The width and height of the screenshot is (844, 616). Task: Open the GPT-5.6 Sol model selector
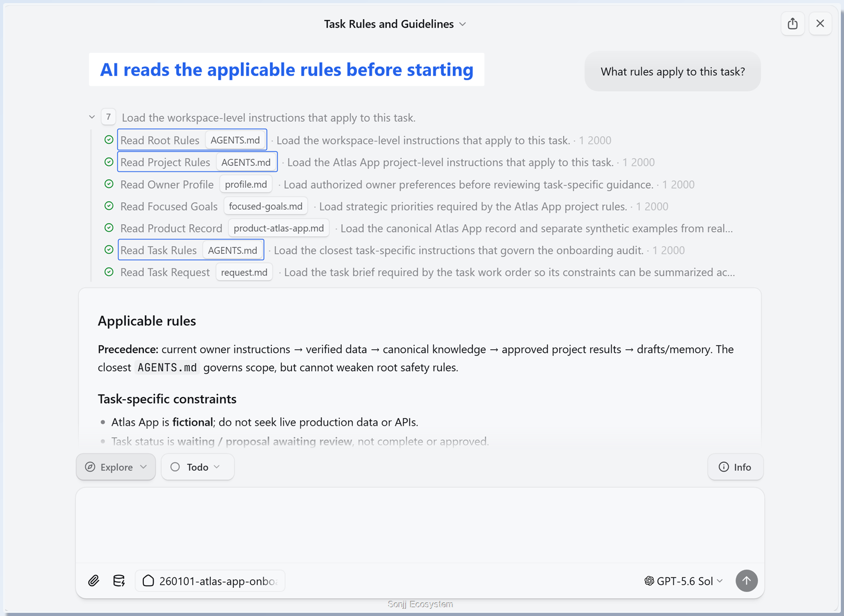[x=684, y=581]
